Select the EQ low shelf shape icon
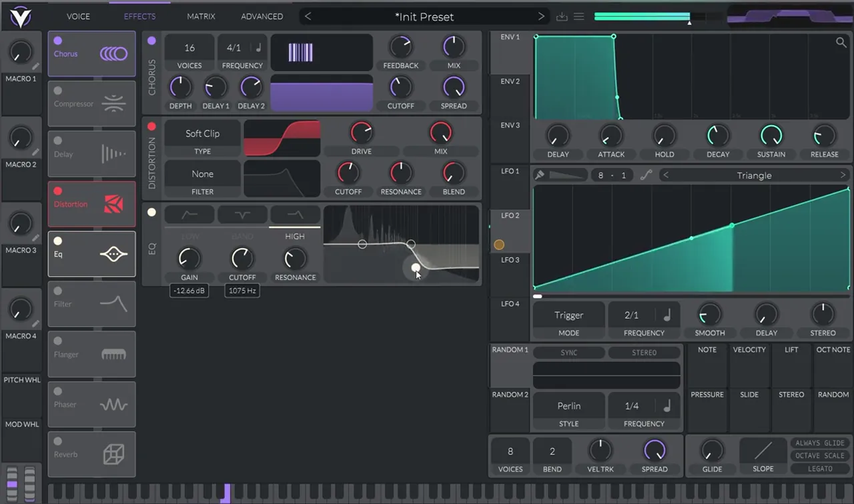Image resolution: width=854 pixels, height=504 pixels. pyautogui.click(x=189, y=215)
